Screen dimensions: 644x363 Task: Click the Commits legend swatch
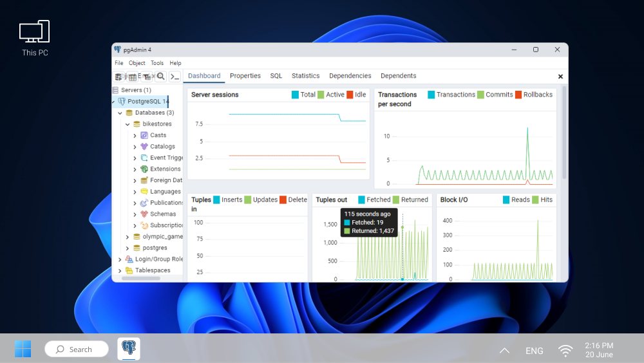pyautogui.click(x=480, y=95)
